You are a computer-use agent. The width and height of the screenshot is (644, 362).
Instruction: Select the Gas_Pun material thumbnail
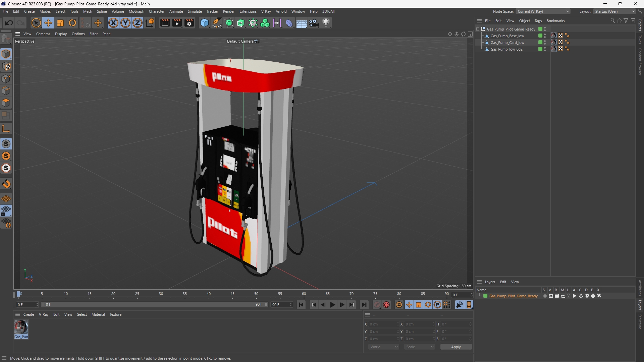pos(21,329)
